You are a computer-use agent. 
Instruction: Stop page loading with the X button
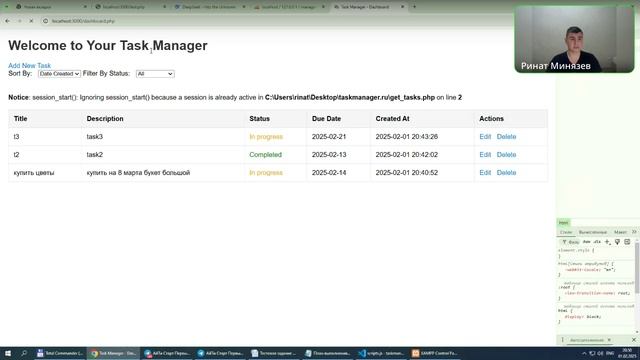[x=31, y=21]
